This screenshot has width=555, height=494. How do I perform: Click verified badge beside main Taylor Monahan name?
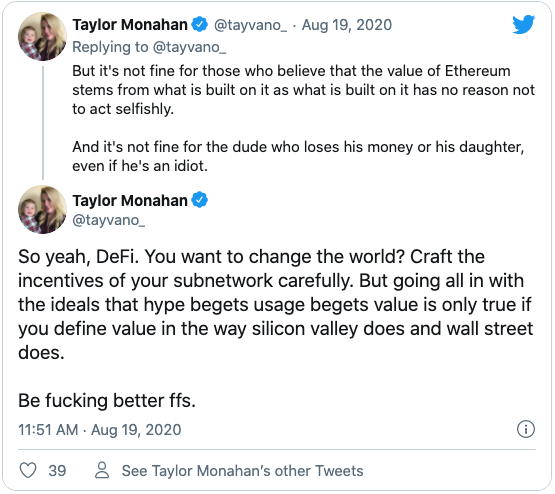tap(200, 200)
